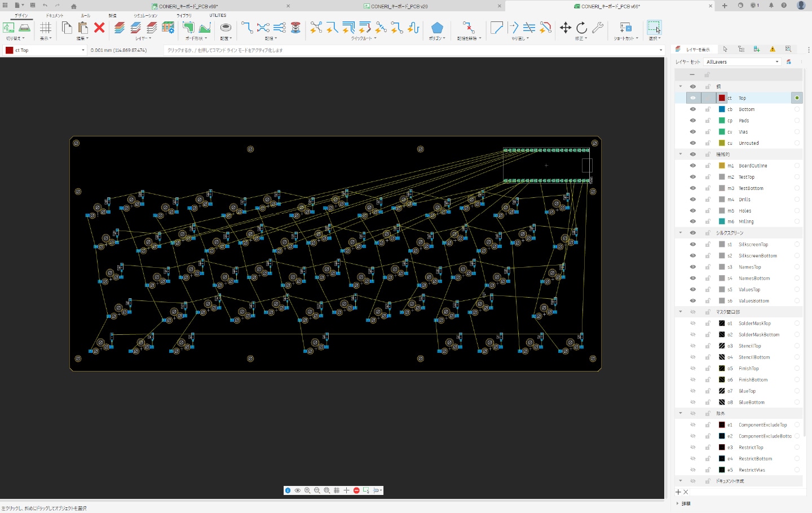Screen dimensions: 812x513
Task: Collapse the シルクスクリーン layer group
Action: point(681,233)
